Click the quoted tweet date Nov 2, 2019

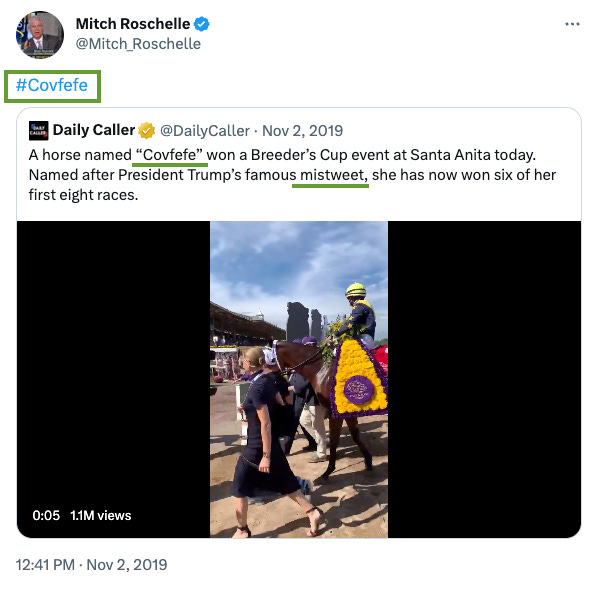303,131
